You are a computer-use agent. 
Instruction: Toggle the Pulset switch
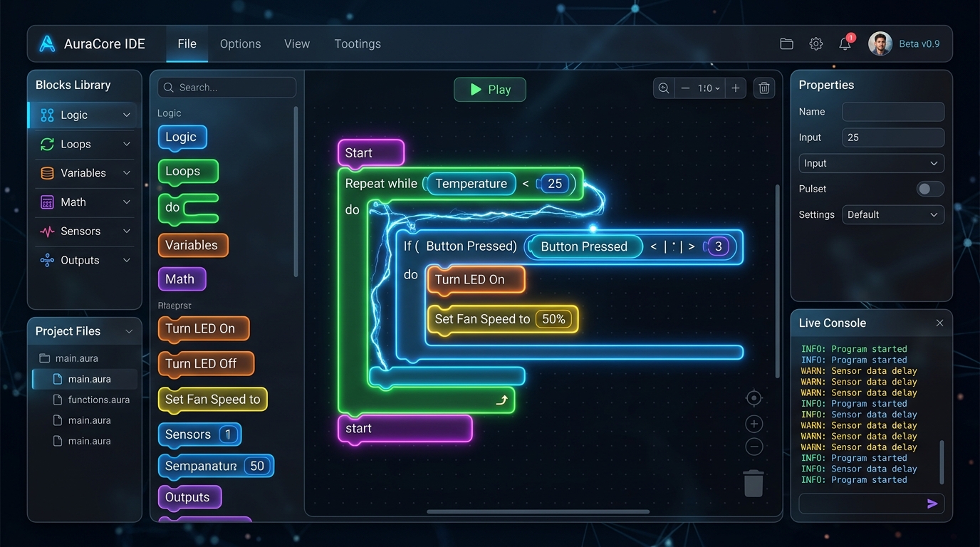tap(930, 189)
